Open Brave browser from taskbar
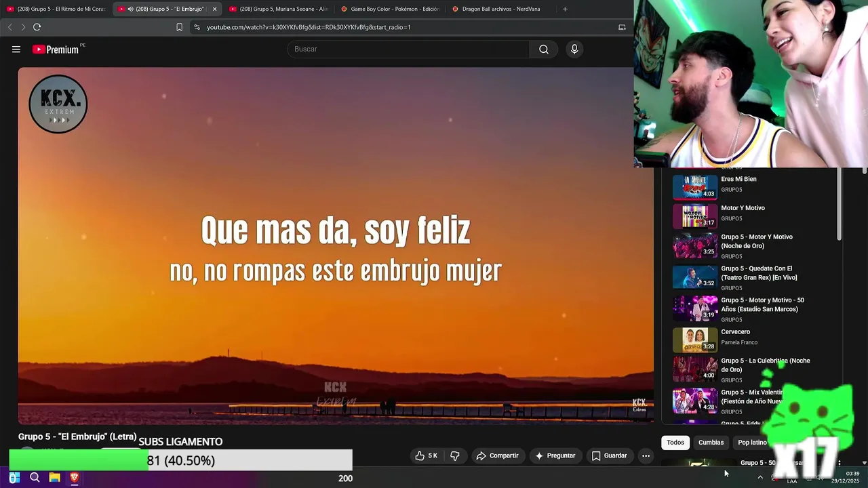 (x=74, y=478)
